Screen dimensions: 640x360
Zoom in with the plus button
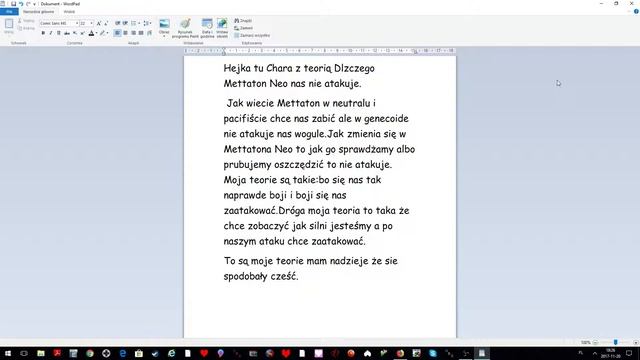pyautogui.click(x=636, y=342)
